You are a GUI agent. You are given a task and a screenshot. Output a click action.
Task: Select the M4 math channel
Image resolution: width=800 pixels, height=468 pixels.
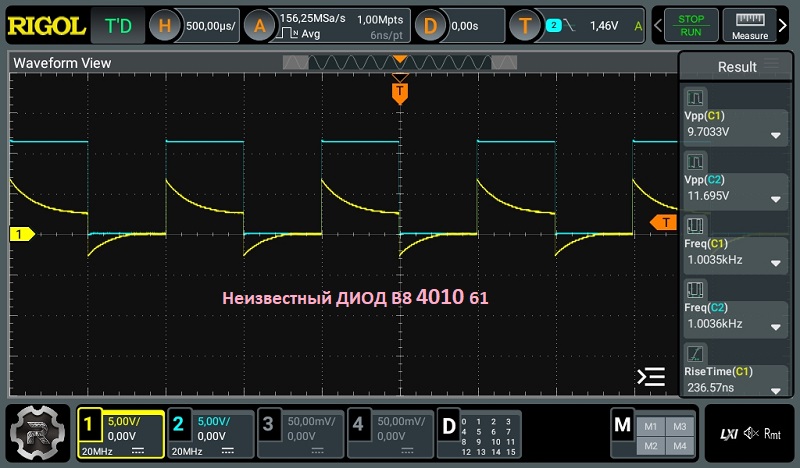tap(680, 445)
